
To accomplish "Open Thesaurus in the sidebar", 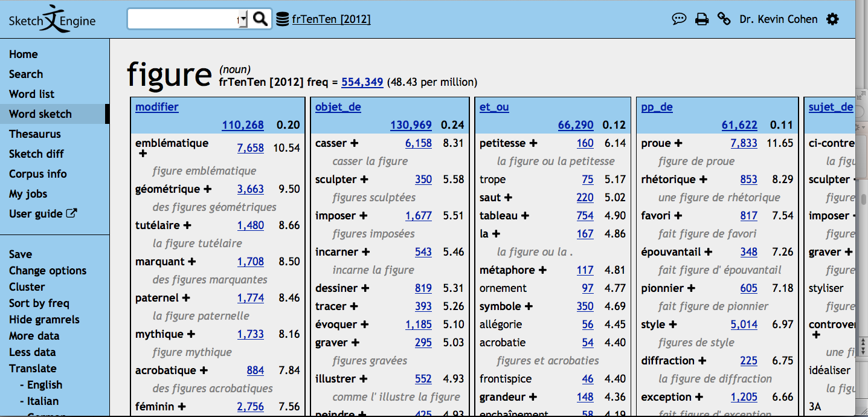I will [x=34, y=134].
